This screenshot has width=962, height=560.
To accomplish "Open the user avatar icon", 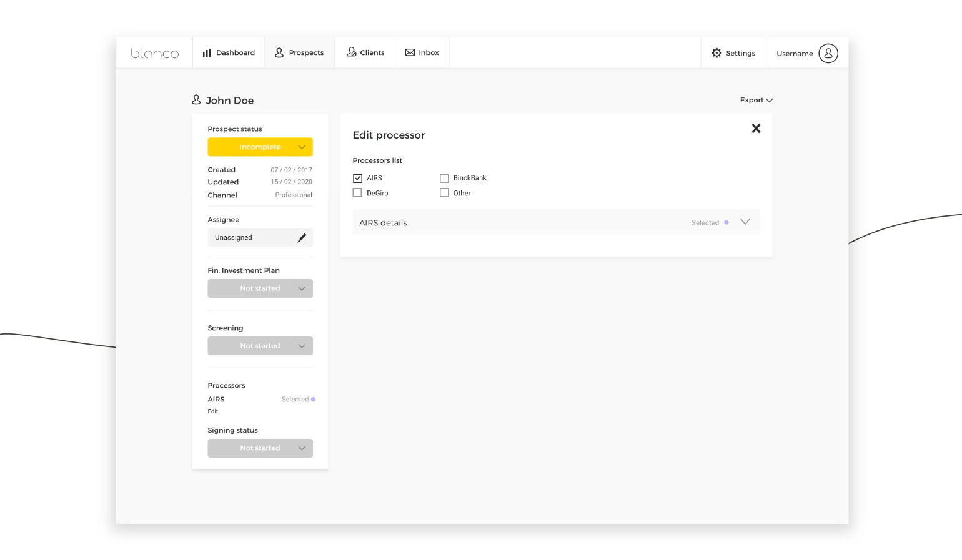I will pos(828,53).
